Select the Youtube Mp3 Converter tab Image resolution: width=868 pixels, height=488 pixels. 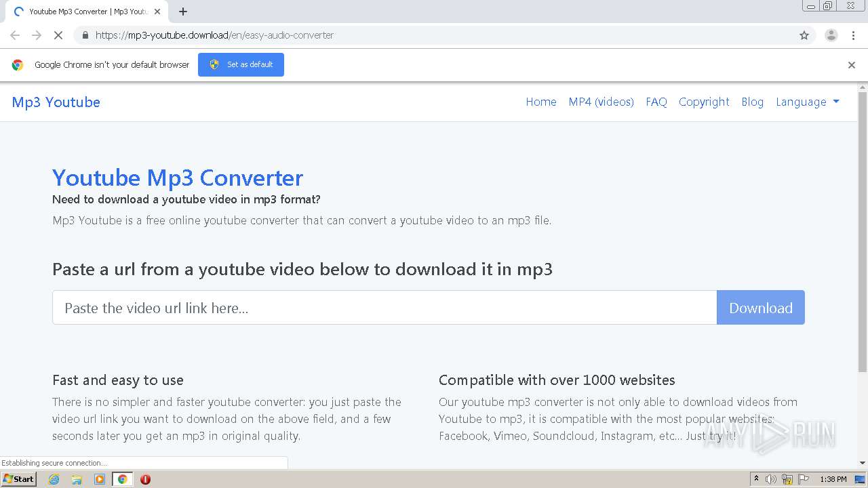(x=87, y=12)
